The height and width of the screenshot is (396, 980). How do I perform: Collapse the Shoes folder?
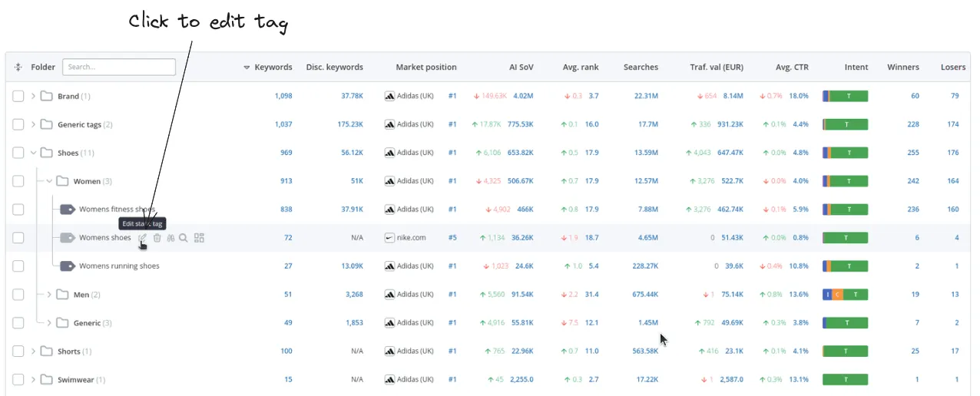click(33, 153)
